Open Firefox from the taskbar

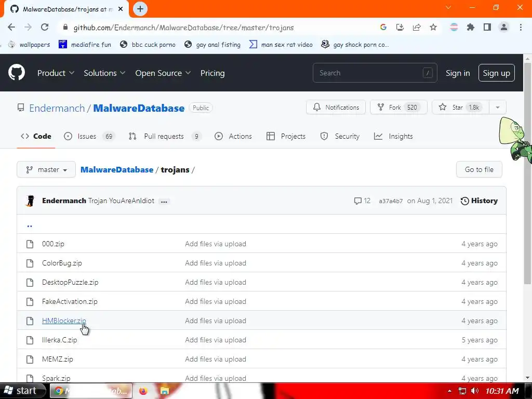click(143, 391)
